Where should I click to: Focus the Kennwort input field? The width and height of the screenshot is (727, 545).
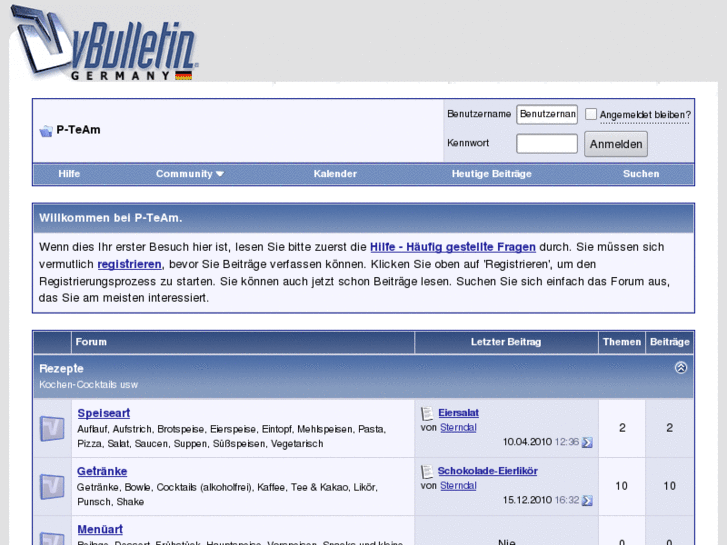[547, 143]
